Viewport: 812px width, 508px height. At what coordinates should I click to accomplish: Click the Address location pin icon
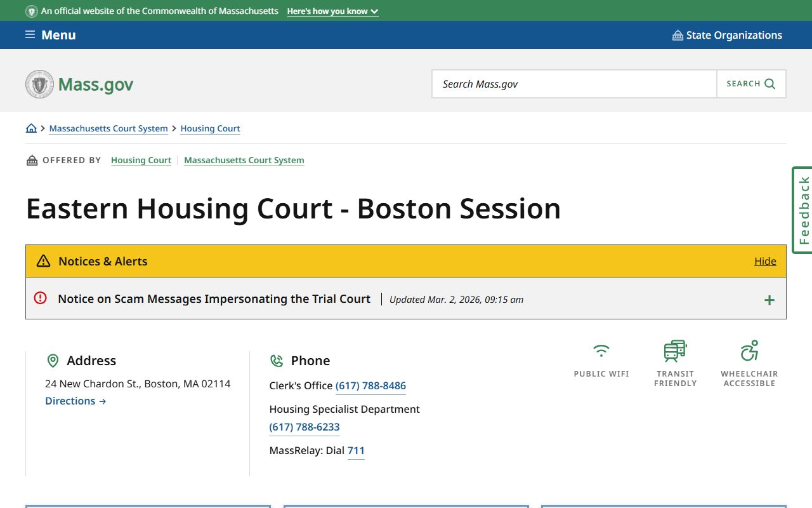(53, 361)
